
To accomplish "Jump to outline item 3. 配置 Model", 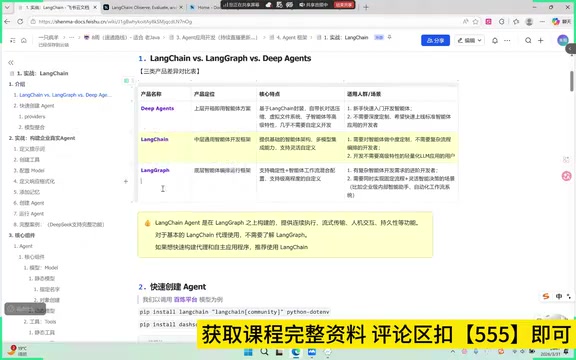I will [29, 170].
